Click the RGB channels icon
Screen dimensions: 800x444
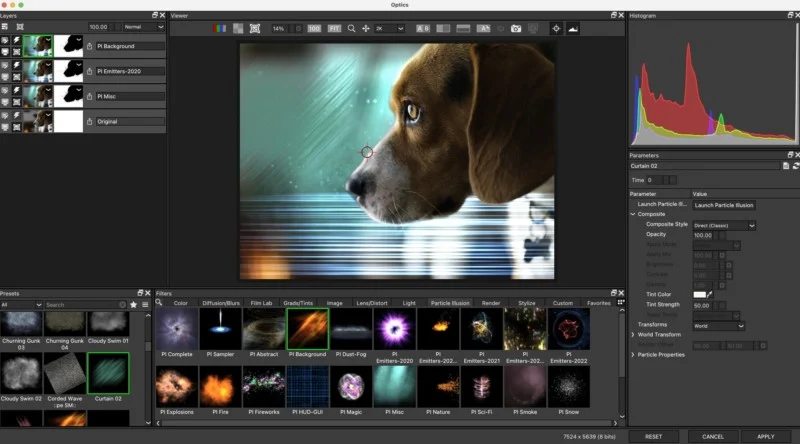221,29
